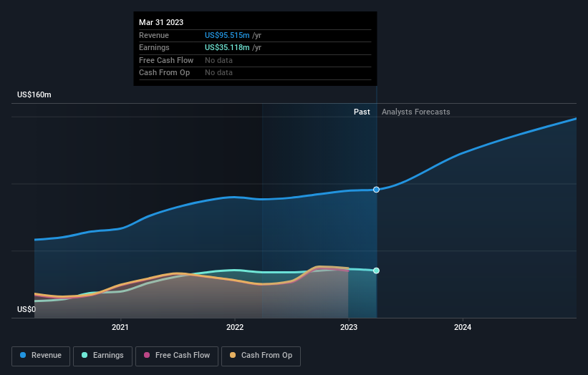Click the 2023 axis label

[x=349, y=327]
